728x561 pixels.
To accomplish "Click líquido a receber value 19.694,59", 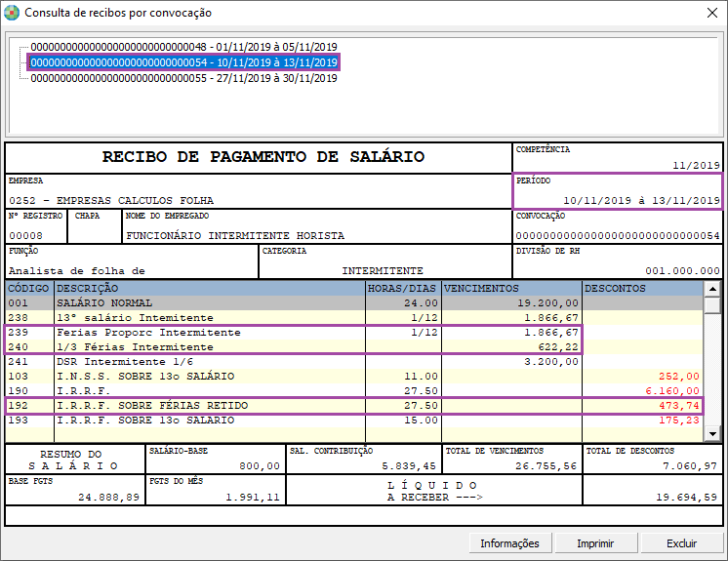I will click(686, 498).
